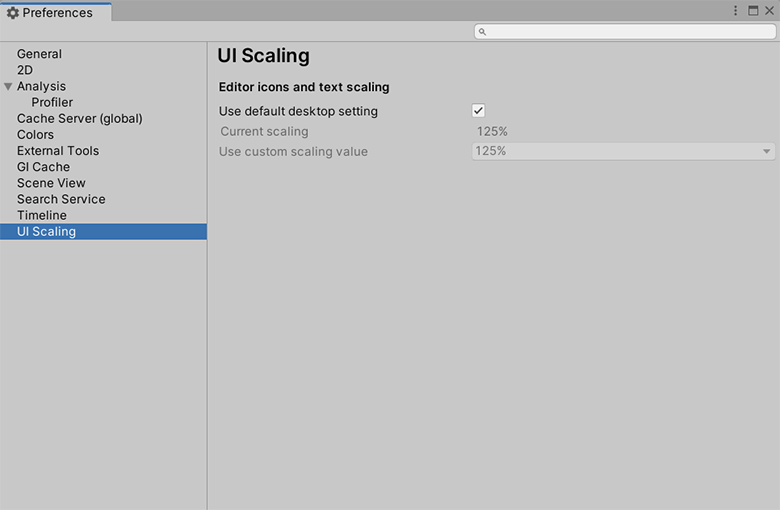The width and height of the screenshot is (780, 510).
Task: Toggle Use default desktop setting checkbox
Action: tap(478, 111)
